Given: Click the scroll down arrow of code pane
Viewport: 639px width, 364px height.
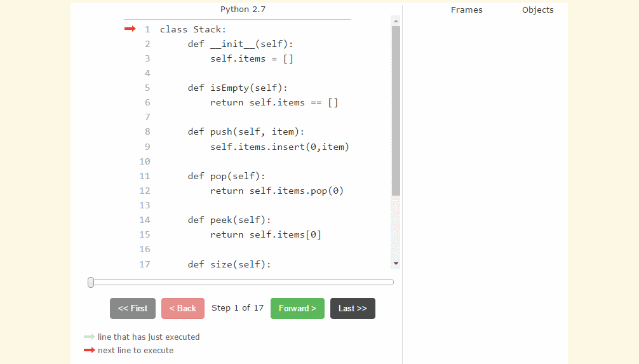Looking at the screenshot, I should [396, 263].
